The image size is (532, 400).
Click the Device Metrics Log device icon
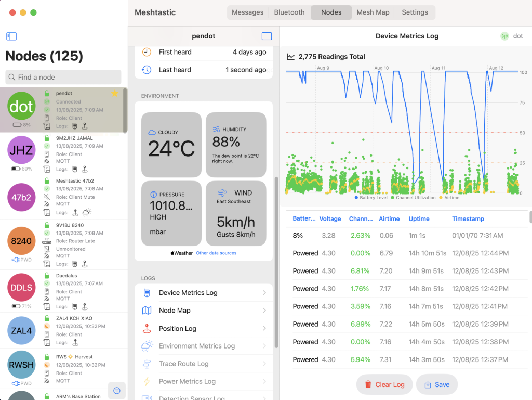point(147,293)
